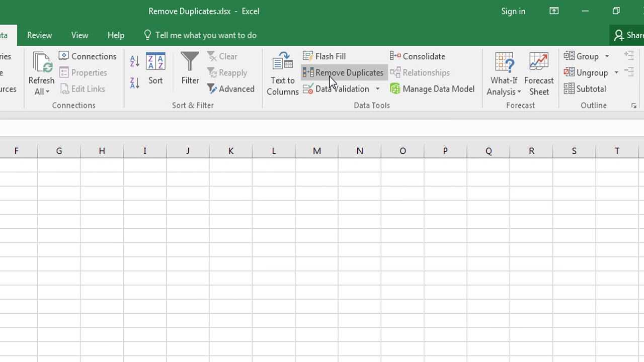
Task: Switch to the Review tab
Action: pyautogui.click(x=39, y=35)
